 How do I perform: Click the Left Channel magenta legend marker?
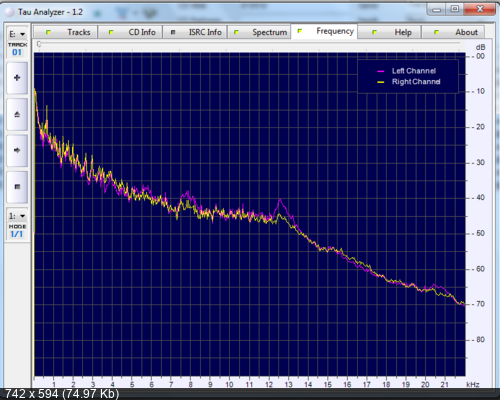coord(380,71)
